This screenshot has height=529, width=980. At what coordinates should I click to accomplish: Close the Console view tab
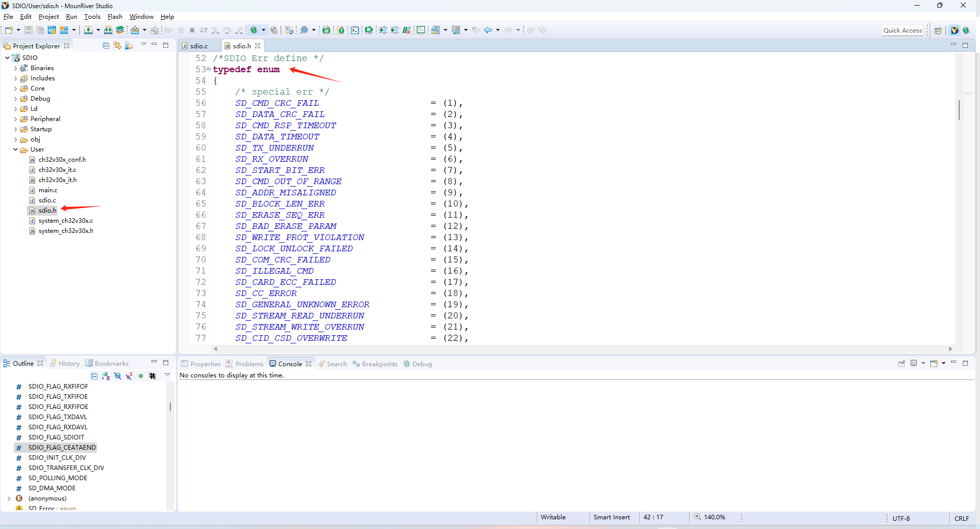click(x=309, y=364)
